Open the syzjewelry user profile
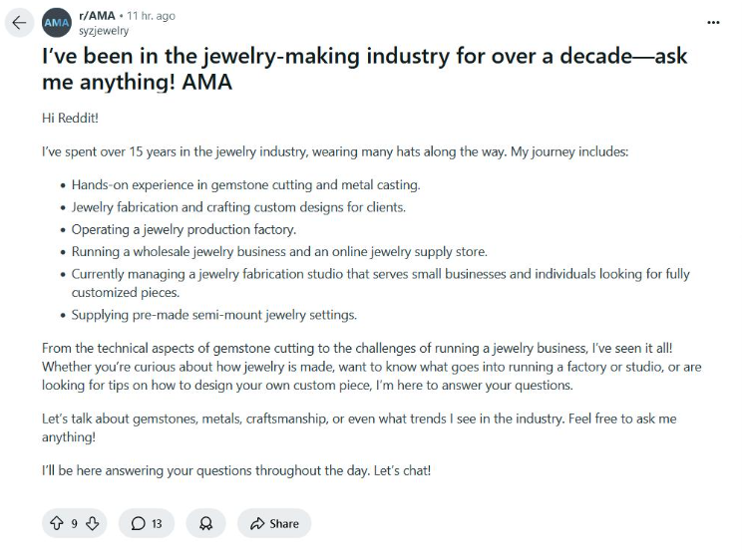Image resolution: width=742 pixels, height=560 pixels. pyautogui.click(x=104, y=31)
